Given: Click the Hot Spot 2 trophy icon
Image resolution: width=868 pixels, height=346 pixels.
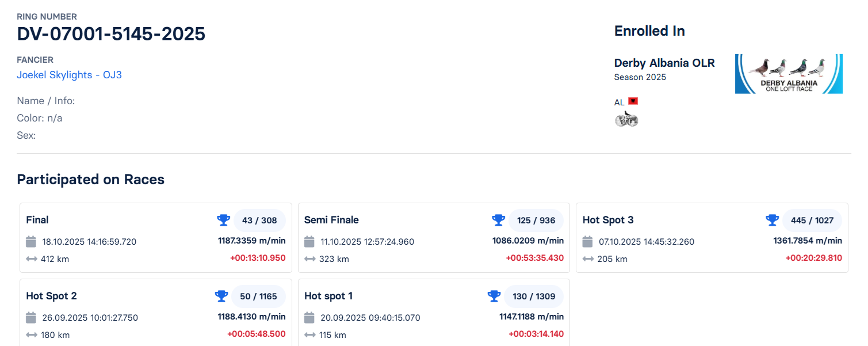Looking at the screenshot, I should (x=221, y=296).
